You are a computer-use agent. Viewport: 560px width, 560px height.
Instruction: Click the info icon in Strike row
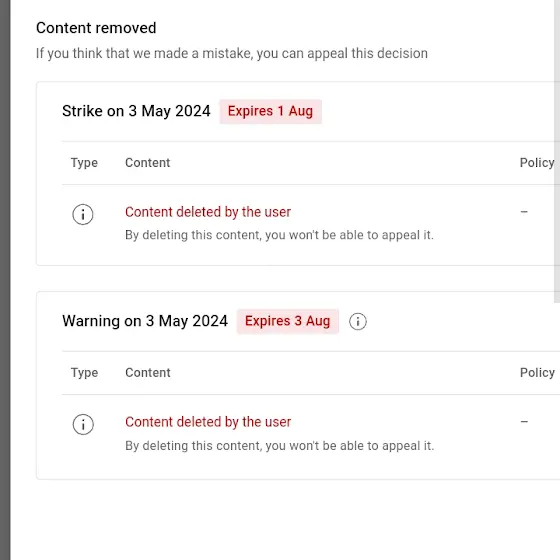pos(83,214)
